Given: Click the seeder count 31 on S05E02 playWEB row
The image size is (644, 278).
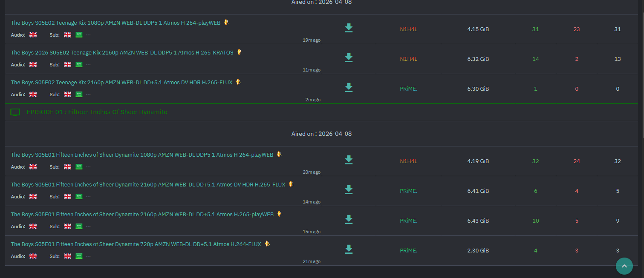Looking at the screenshot, I should [x=535, y=29].
